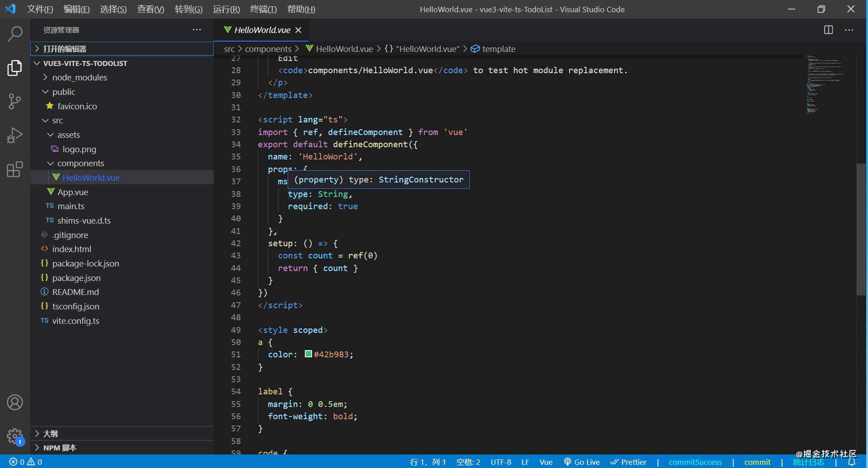Expand the Open Editors section

pyautogui.click(x=122, y=49)
